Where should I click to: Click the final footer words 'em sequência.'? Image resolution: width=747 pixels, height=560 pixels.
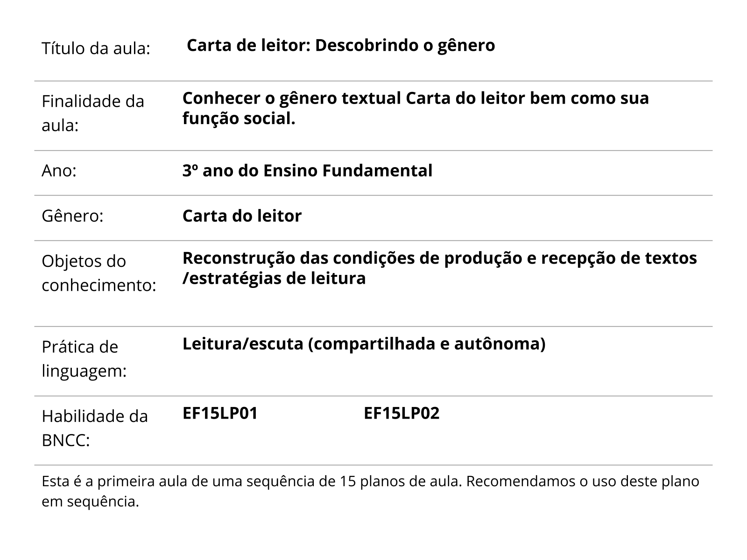coord(91,502)
